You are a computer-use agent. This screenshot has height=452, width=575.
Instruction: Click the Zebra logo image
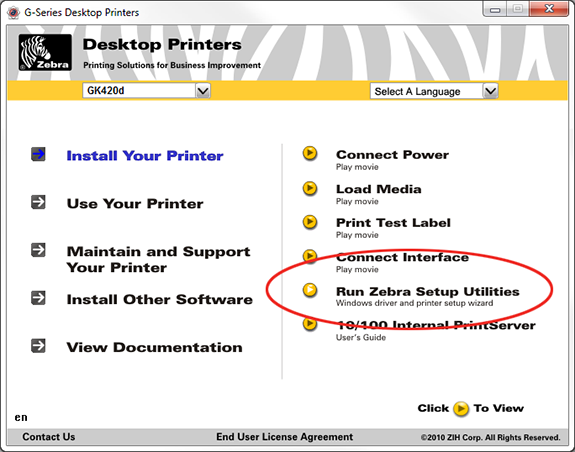(45, 52)
